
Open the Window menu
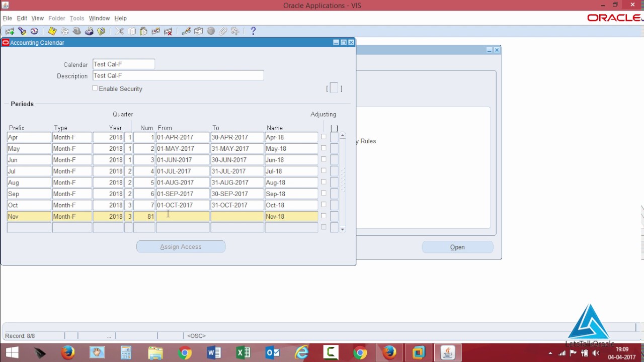pyautogui.click(x=99, y=18)
